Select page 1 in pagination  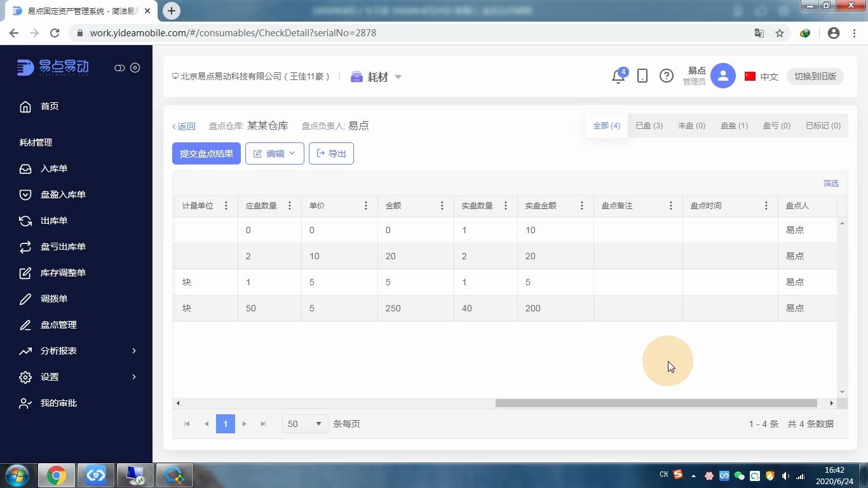click(226, 424)
